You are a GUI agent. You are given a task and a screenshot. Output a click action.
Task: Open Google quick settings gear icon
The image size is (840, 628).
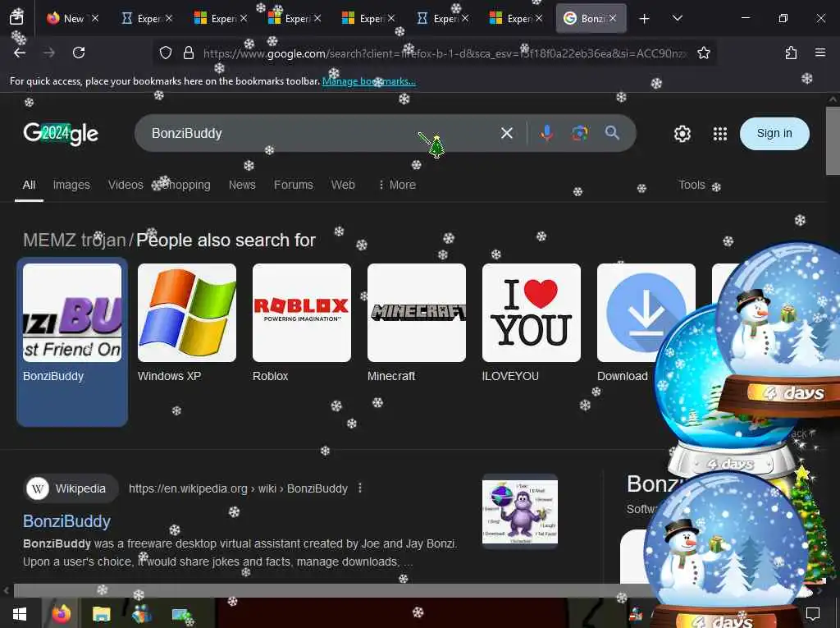pos(682,134)
